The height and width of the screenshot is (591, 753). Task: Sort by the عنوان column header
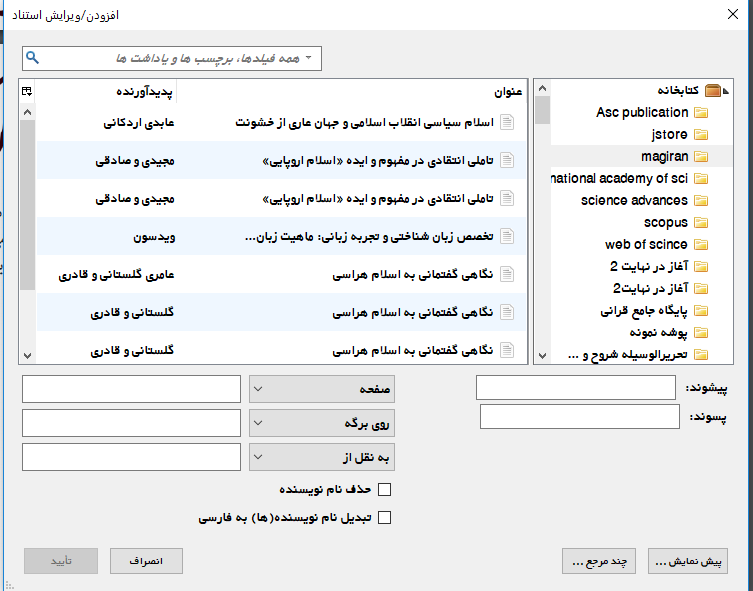508,92
